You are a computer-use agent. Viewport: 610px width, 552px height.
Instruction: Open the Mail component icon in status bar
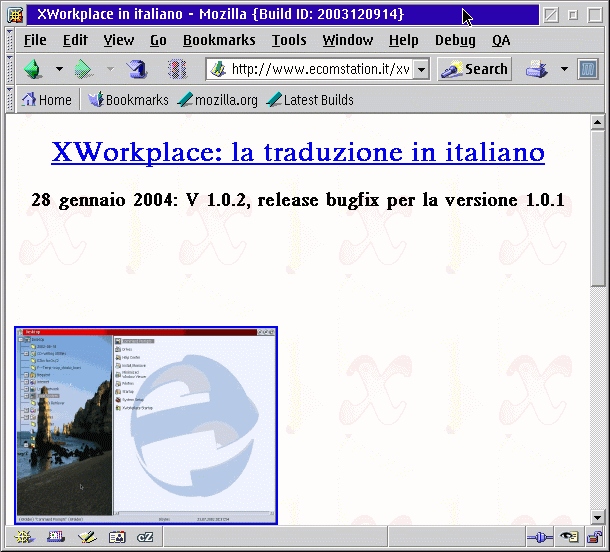56,538
